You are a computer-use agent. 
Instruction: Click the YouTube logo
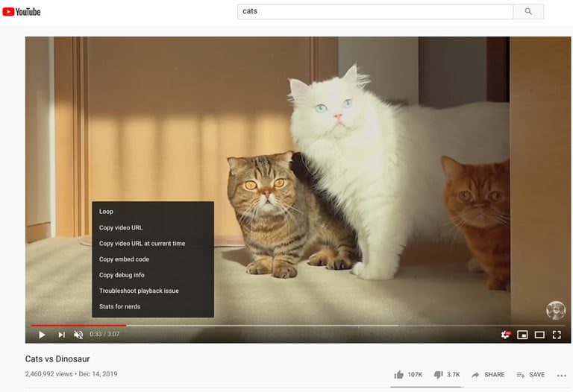point(21,12)
